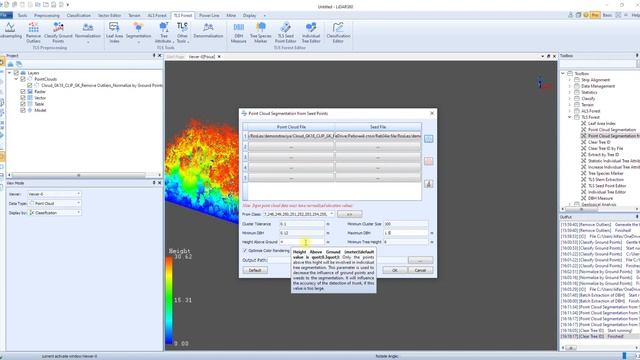Toggle Optimize Color Rendering checkbox
640x360 pixels.
(x=245, y=251)
